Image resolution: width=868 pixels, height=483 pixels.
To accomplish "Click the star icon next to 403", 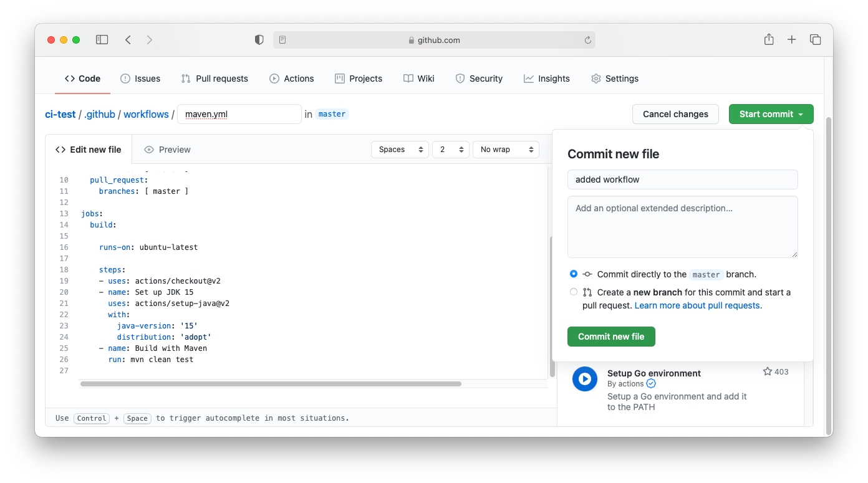I will (767, 371).
